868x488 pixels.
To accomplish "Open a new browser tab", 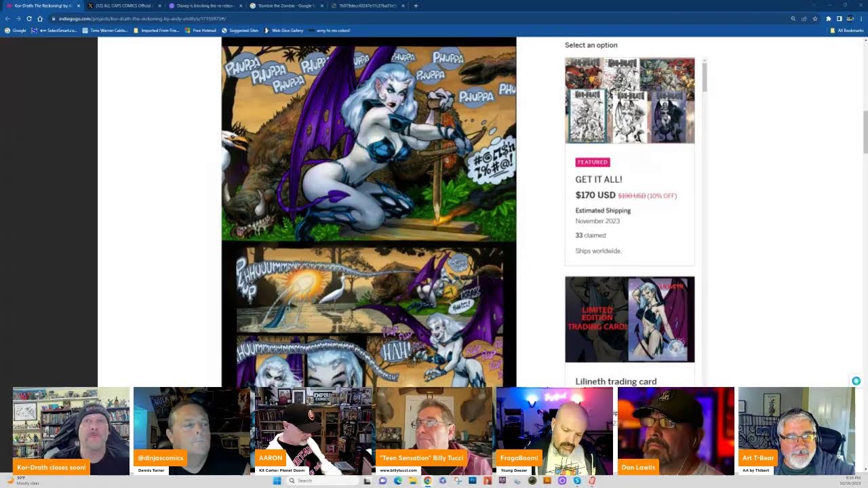I will click(416, 5).
